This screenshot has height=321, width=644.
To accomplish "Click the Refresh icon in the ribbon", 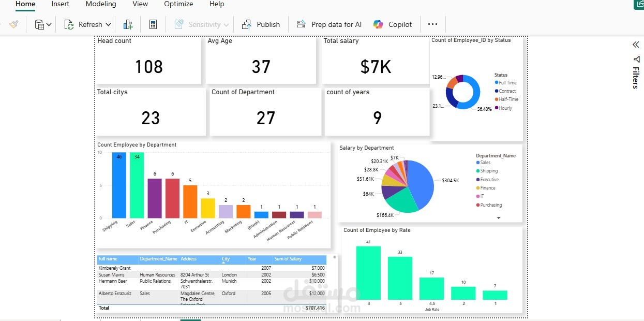I will pyautogui.click(x=69, y=24).
